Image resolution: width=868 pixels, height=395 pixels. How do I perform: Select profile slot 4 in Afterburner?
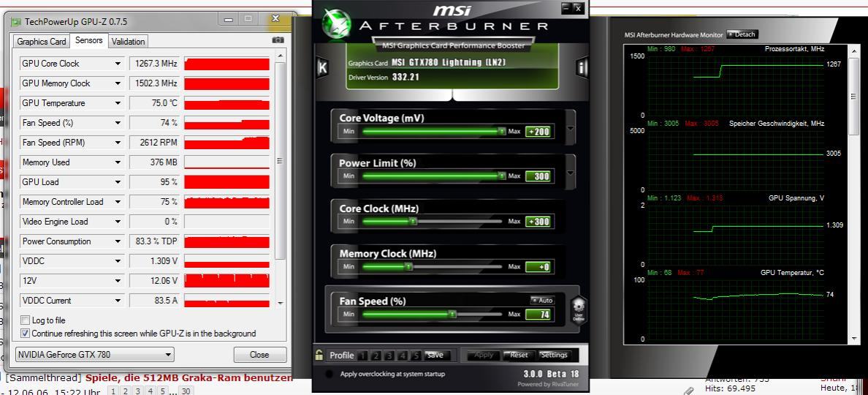click(403, 355)
